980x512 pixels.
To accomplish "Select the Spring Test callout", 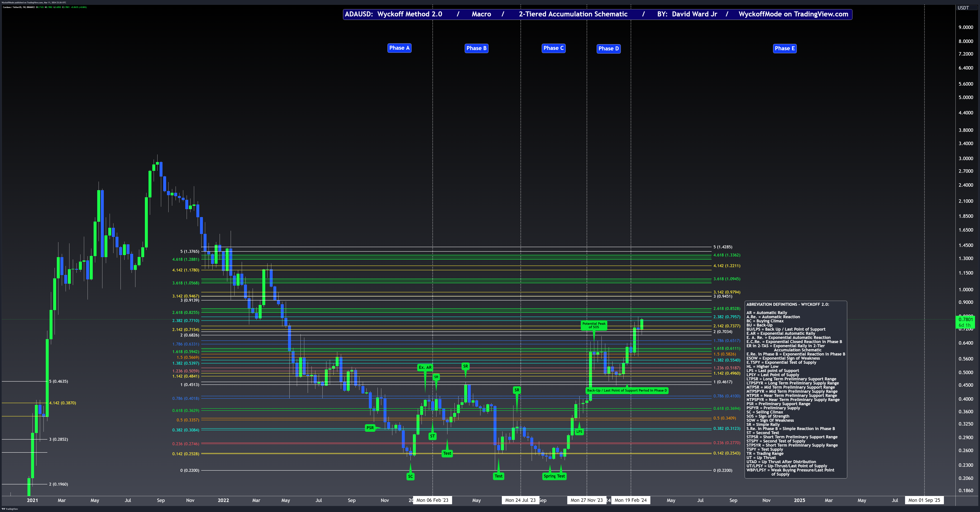I will (x=554, y=476).
